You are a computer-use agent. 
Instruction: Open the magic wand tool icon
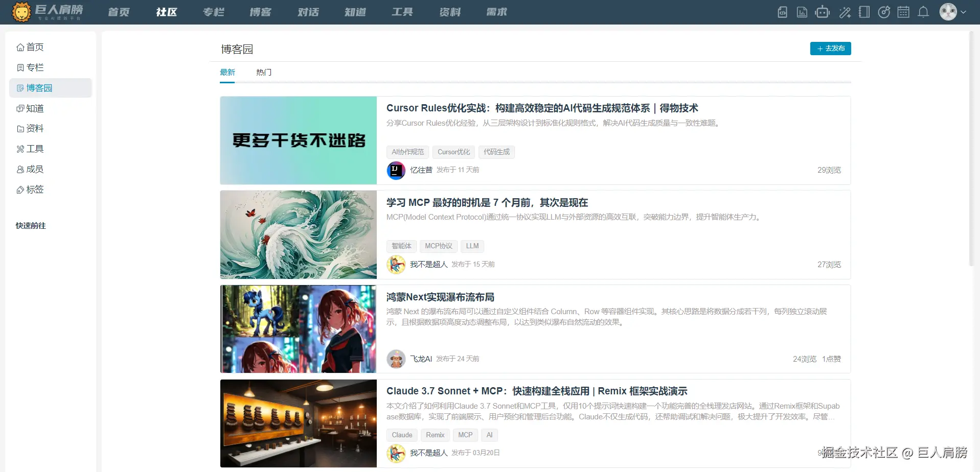(x=845, y=12)
